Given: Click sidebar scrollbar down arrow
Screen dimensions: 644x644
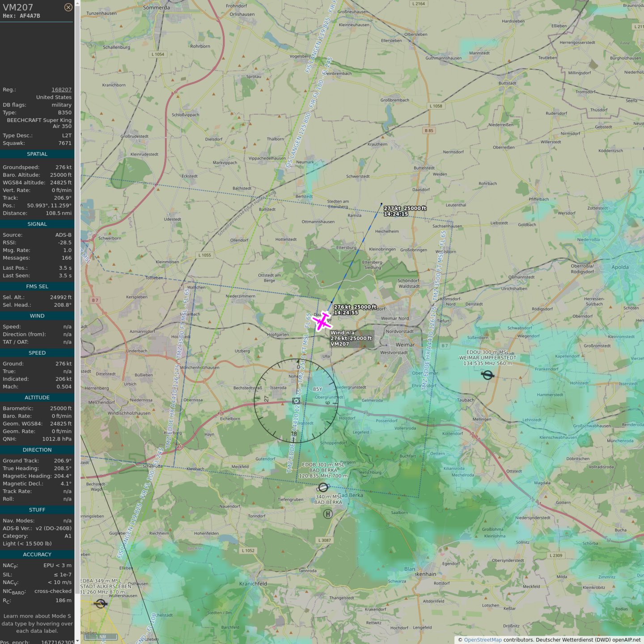Looking at the screenshot, I should [x=77, y=640].
